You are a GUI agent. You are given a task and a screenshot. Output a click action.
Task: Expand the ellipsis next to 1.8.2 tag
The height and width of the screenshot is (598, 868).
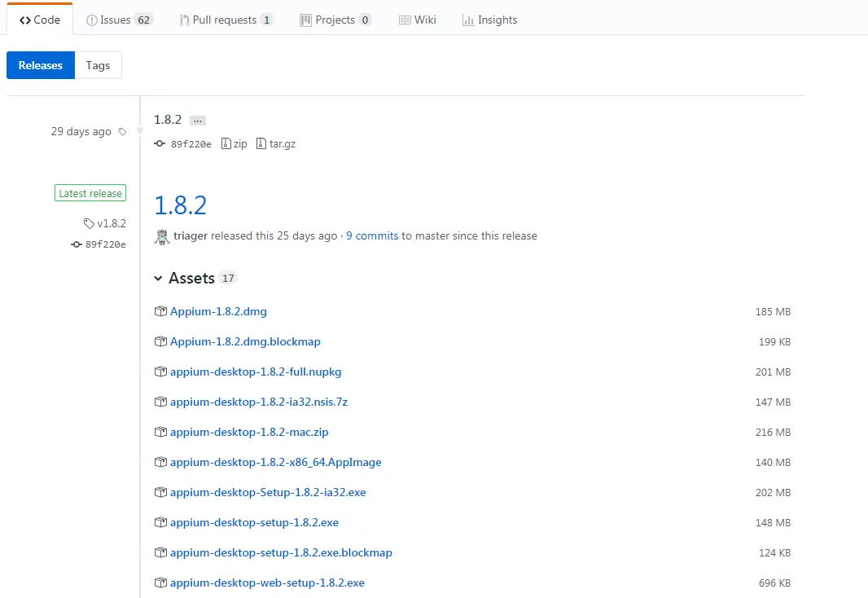coord(198,120)
